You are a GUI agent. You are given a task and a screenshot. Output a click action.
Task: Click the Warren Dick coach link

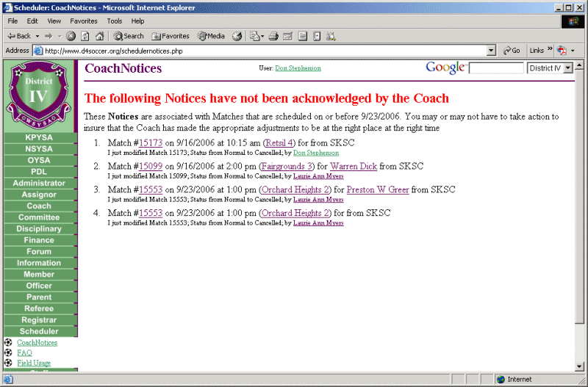[353, 167]
